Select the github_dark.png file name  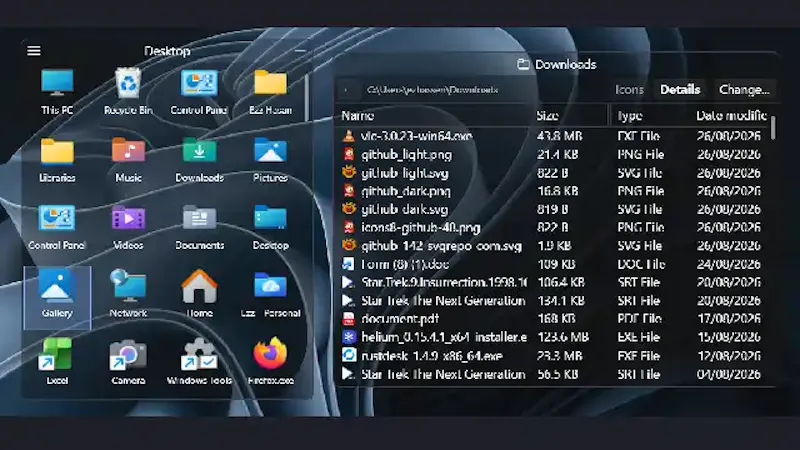(406, 191)
